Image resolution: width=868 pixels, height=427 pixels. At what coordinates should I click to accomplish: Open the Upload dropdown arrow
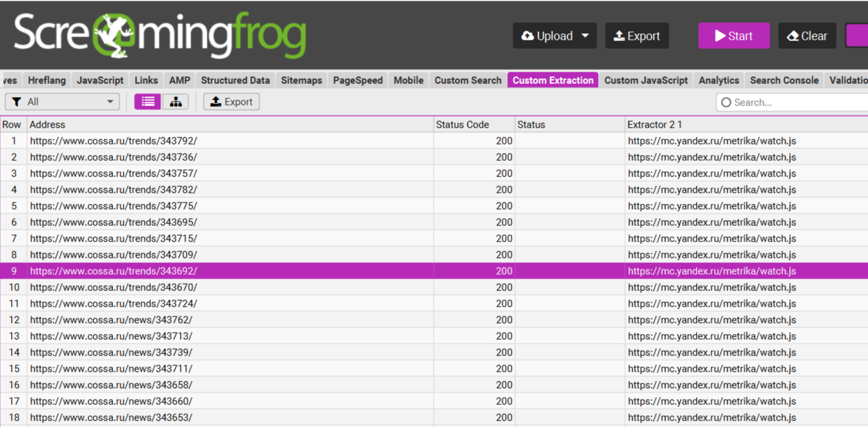pyautogui.click(x=585, y=36)
